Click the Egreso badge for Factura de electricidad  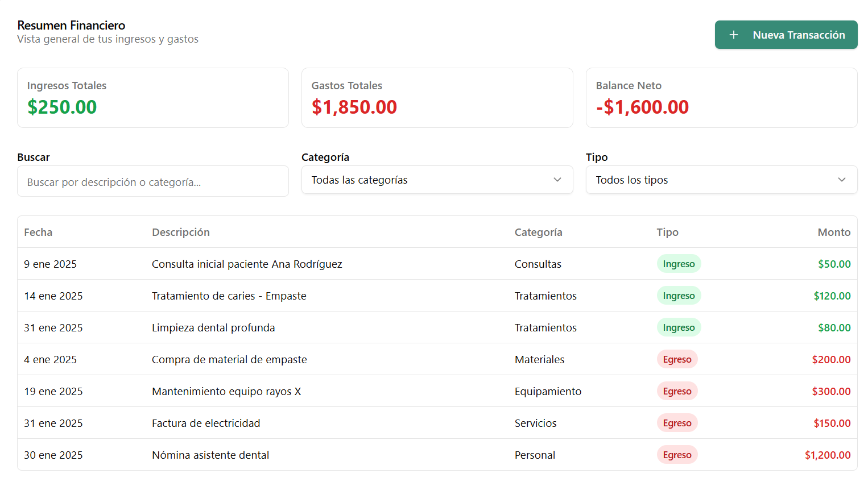pos(677,423)
